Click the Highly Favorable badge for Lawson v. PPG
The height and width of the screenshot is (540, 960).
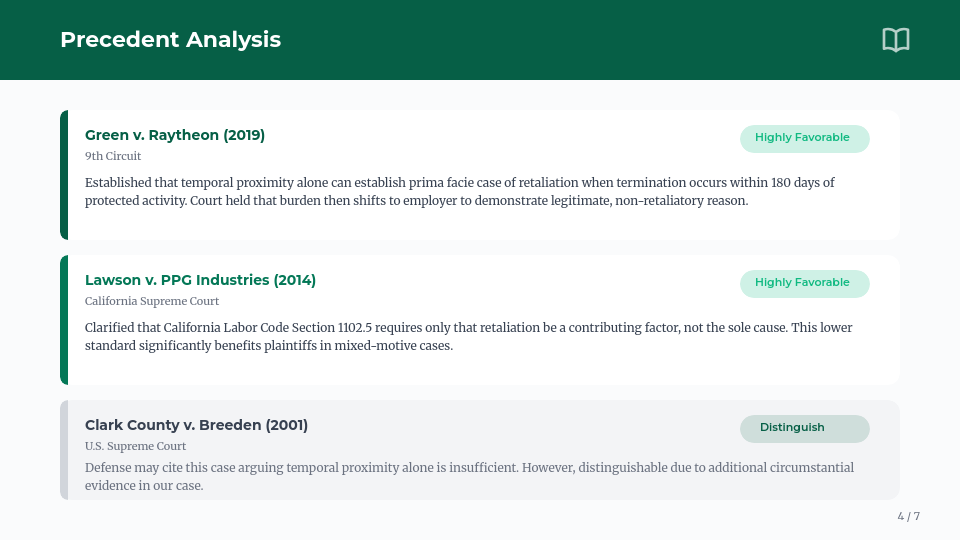click(804, 283)
